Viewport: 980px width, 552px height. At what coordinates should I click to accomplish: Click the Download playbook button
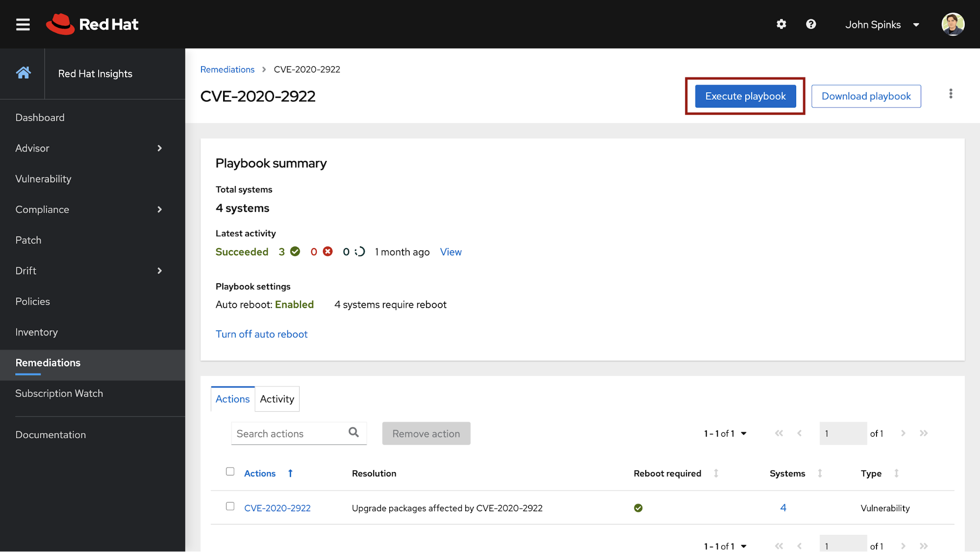pyautogui.click(x=866, y=96)
